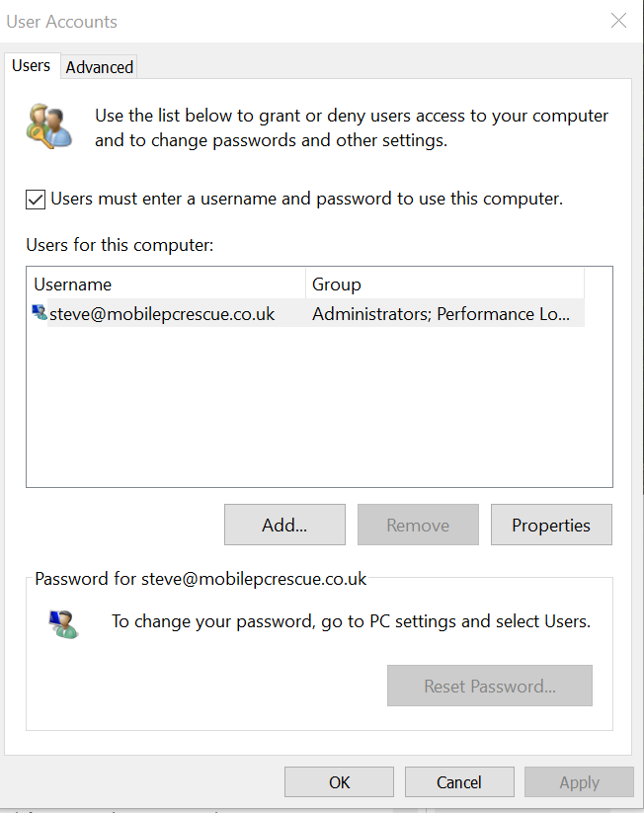Open Properties for selected user

(551, 525)
